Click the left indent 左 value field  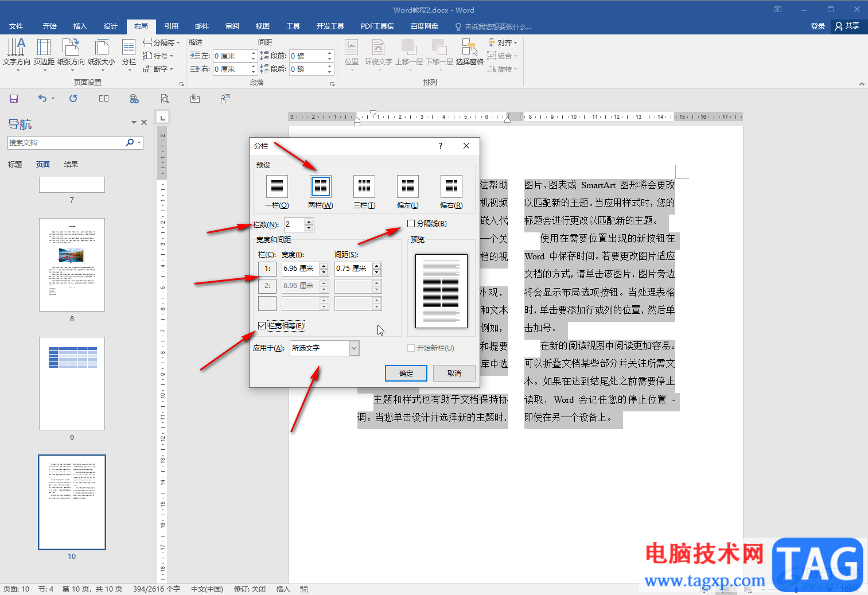tap(231, 56)
